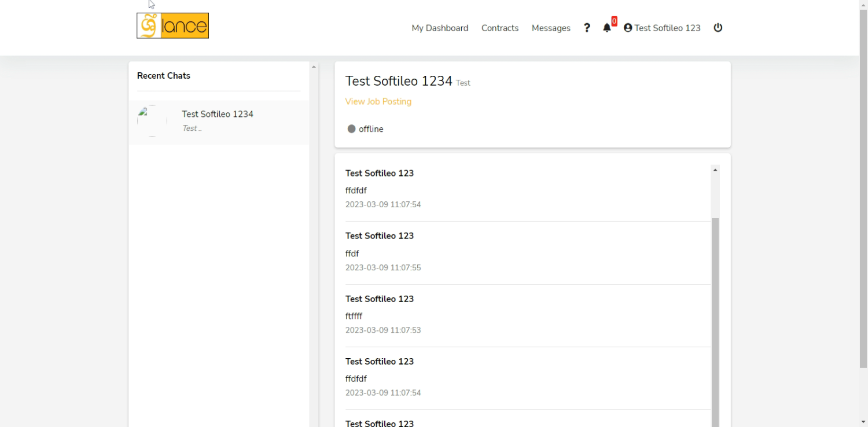Go to Contracts menu item

(500, 28)
